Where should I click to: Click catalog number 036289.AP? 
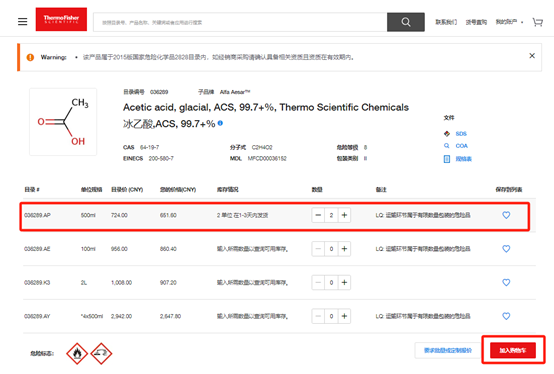click(37, 215)
